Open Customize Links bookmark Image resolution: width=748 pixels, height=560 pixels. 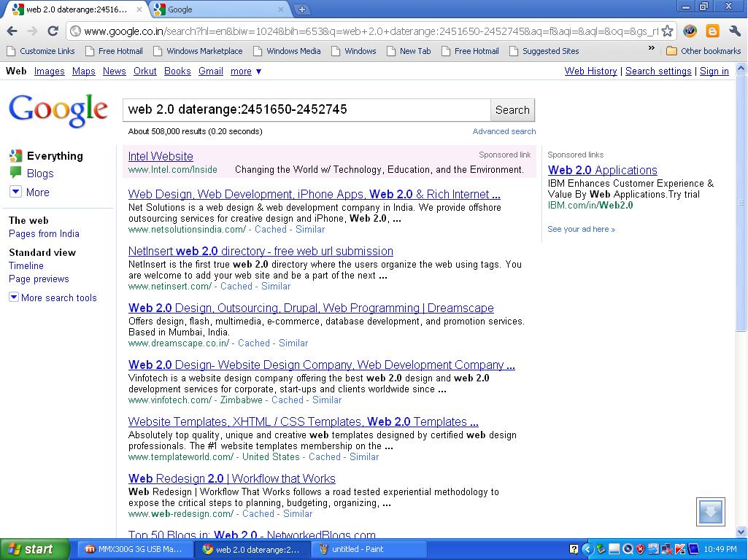(41, 51)
